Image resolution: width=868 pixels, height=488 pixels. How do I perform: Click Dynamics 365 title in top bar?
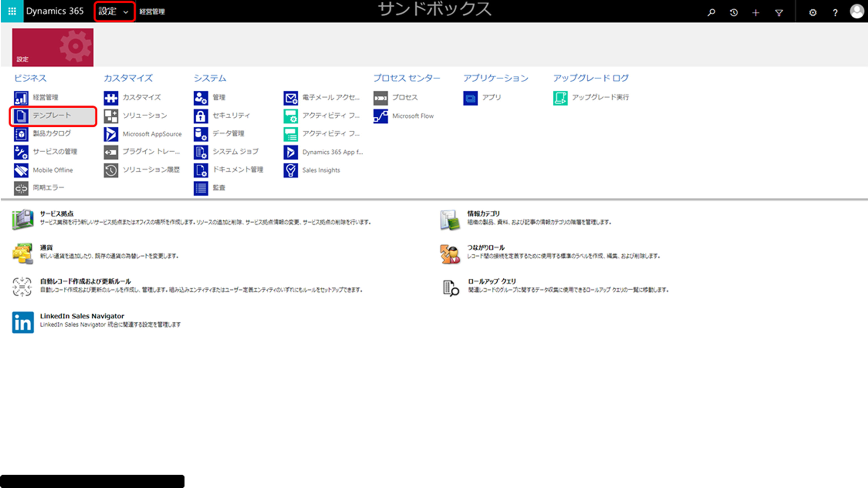[x=55, y=11]
